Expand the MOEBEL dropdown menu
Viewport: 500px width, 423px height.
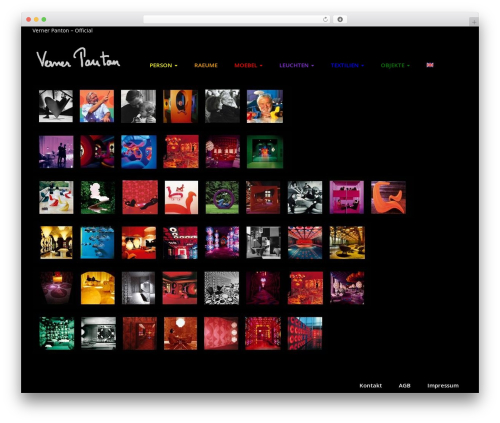(248, 65)
